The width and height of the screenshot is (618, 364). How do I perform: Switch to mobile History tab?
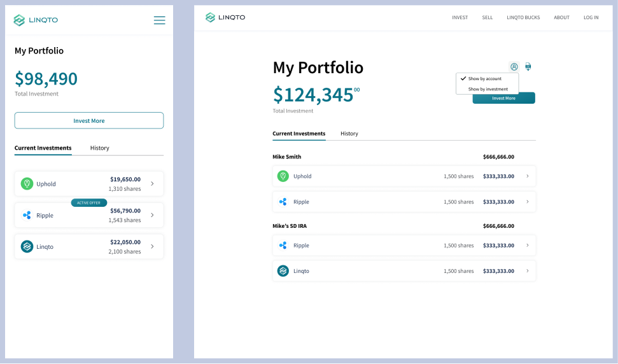(x=100, y=148)
